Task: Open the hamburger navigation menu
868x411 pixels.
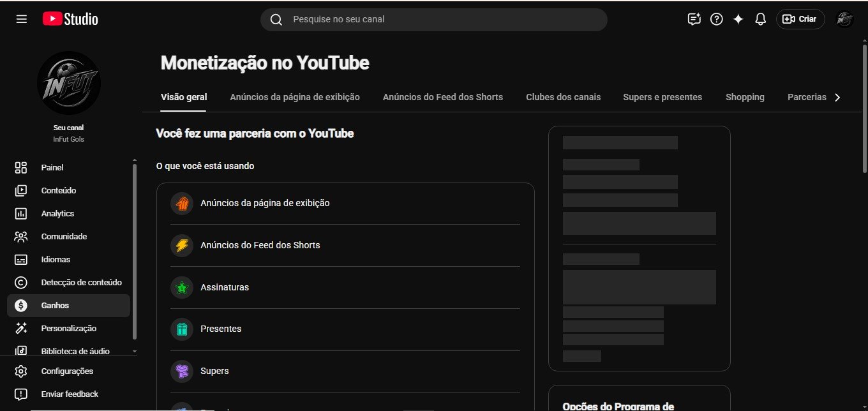Action: coord(22,19)
